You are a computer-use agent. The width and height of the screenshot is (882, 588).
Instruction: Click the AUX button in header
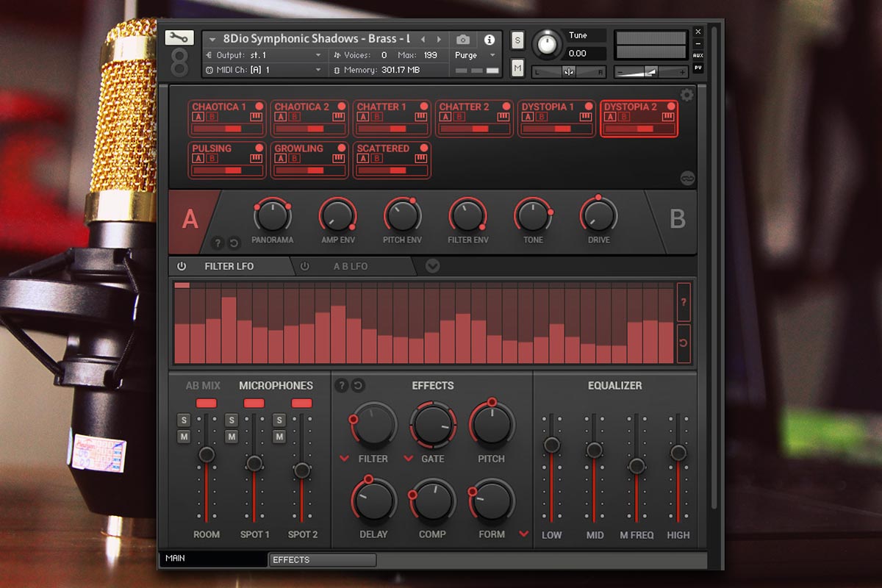click(698, 55)
